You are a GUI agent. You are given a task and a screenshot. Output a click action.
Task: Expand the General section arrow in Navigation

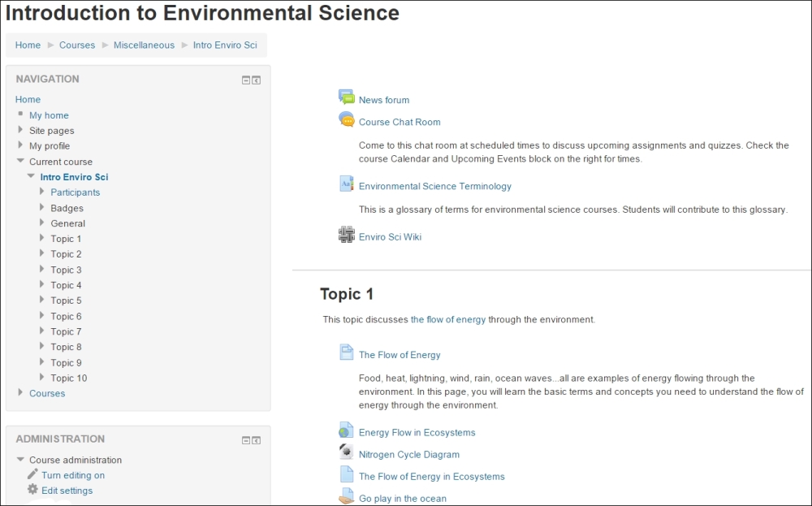42,223
